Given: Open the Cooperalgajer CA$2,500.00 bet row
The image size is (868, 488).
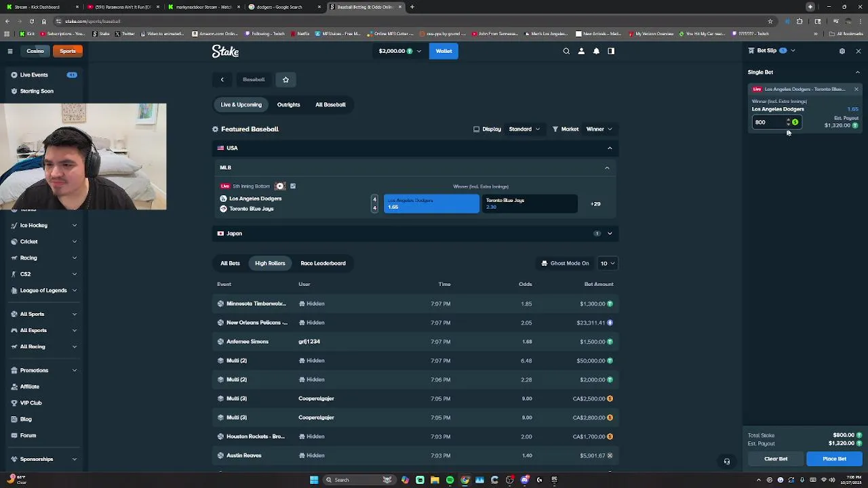Looking at the screenshot, I should (x=415, y=399).
